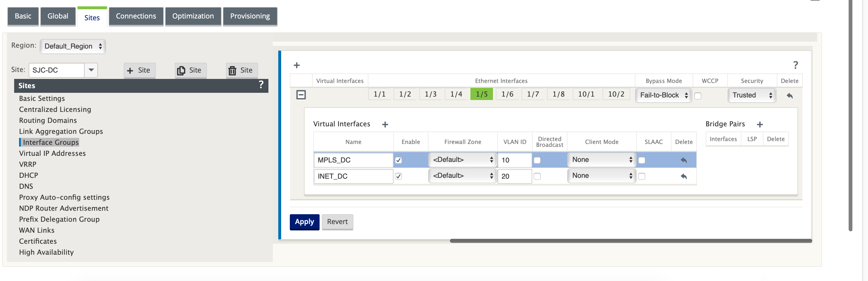The image size is (868, 281).
Task: Delete the INET_DC virtual interface row
Action: coord(684,176)
